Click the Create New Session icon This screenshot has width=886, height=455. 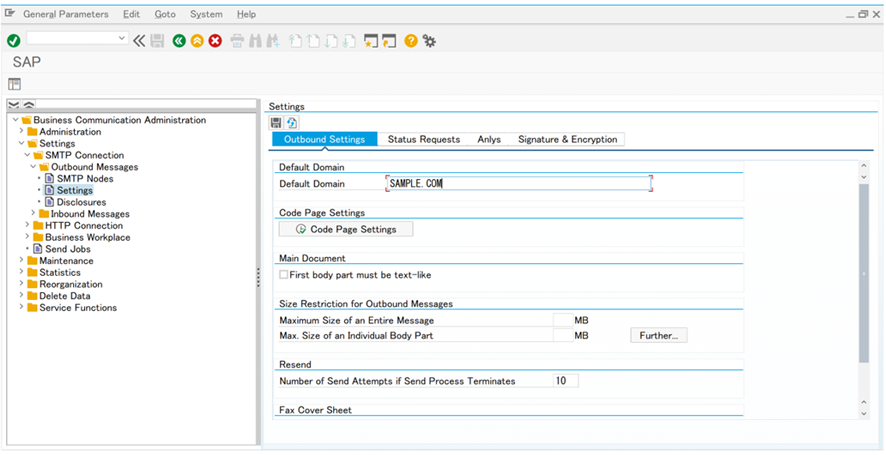(x=371, y=41)
